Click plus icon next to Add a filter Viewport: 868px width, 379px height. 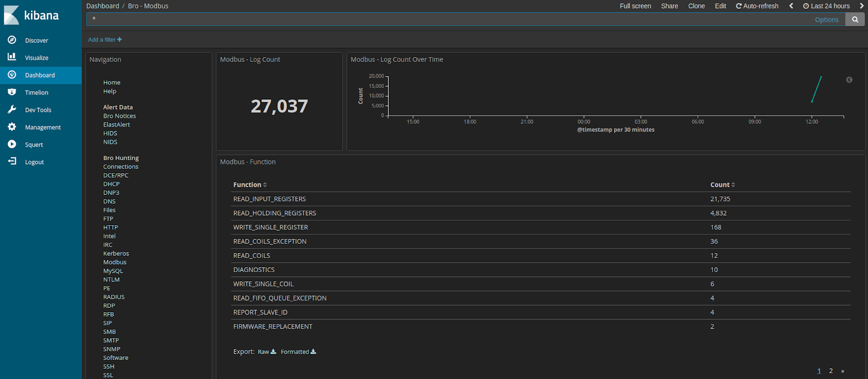[x=119, y=40]
